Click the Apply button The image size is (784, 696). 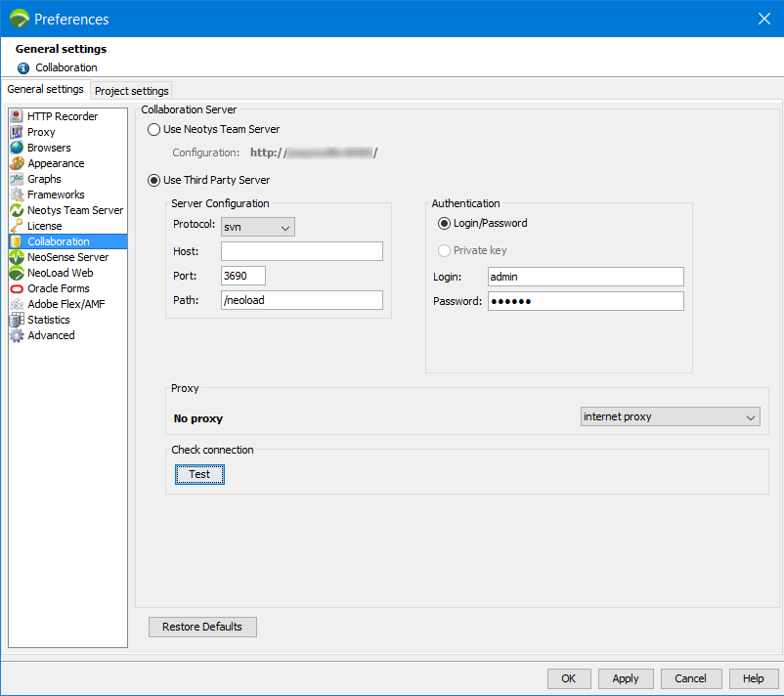pos(626,678)
